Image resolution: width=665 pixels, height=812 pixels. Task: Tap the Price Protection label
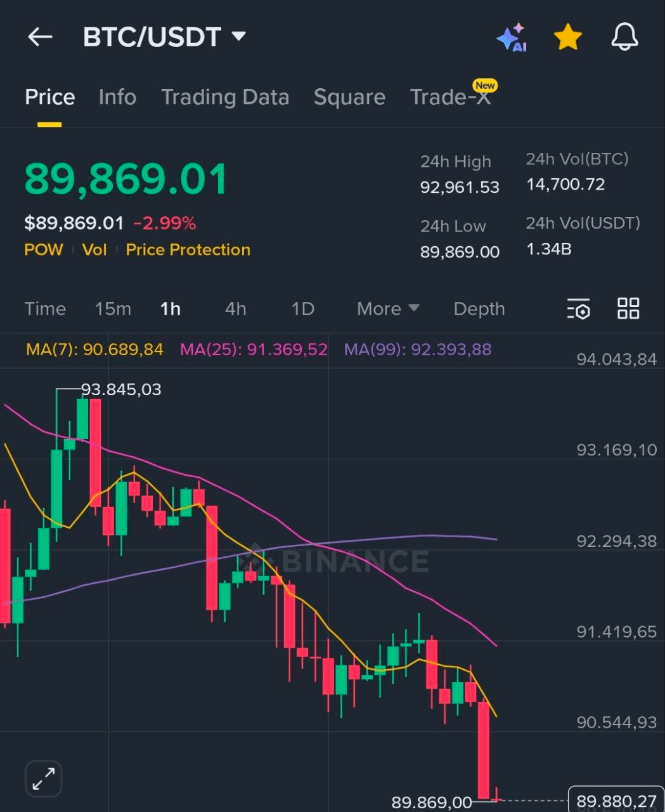(188, 250)
